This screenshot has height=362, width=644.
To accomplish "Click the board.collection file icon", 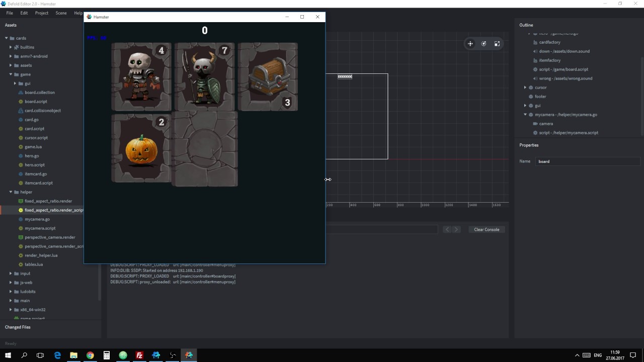I will point(21,93).
